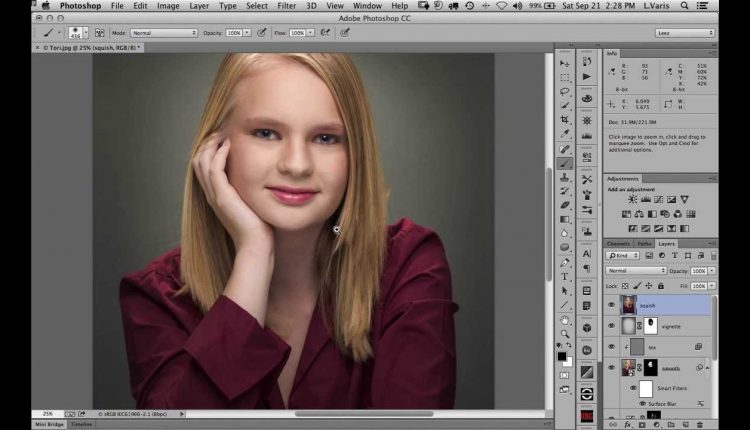Image resolution: width=750 pixels, height=430 pixels.
Task: Select the Healing Brush tool
Action: (565, 149)
